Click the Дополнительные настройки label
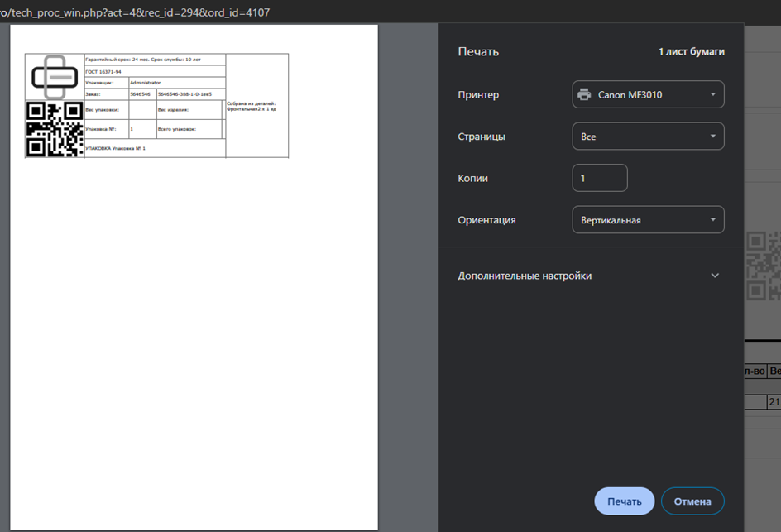 (525, 276)
